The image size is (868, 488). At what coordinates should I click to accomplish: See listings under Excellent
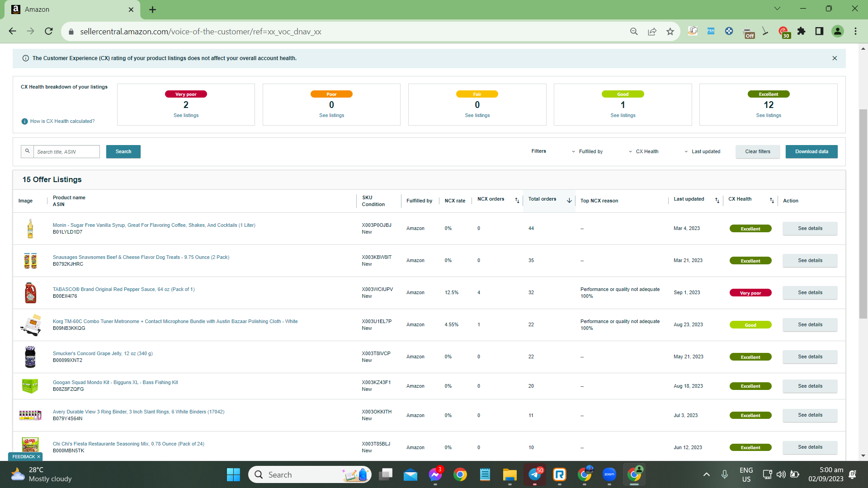(769, 115)
